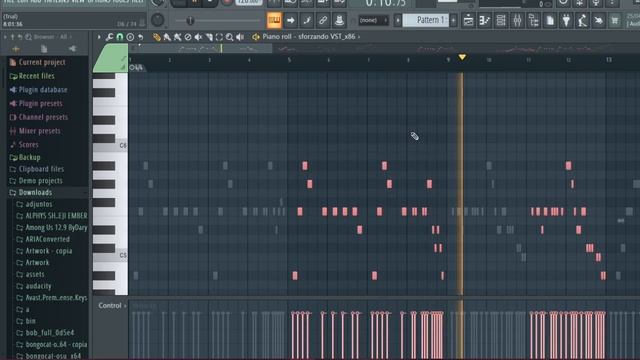Expand the adjuntos folder

coord(39,204)
